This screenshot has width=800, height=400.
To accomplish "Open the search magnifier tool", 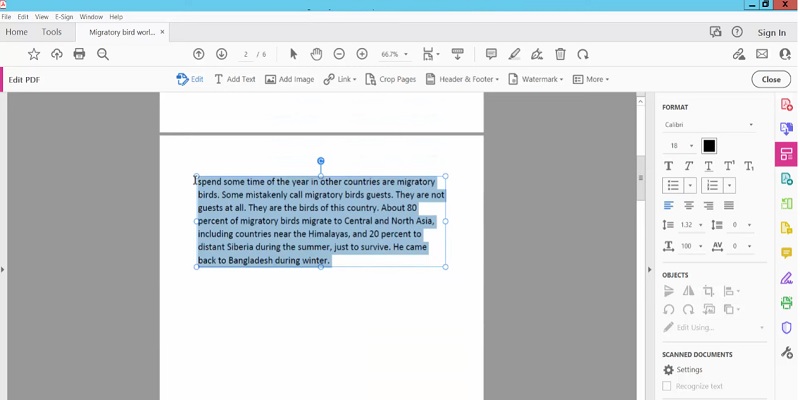I will click(x=103, y=54).
